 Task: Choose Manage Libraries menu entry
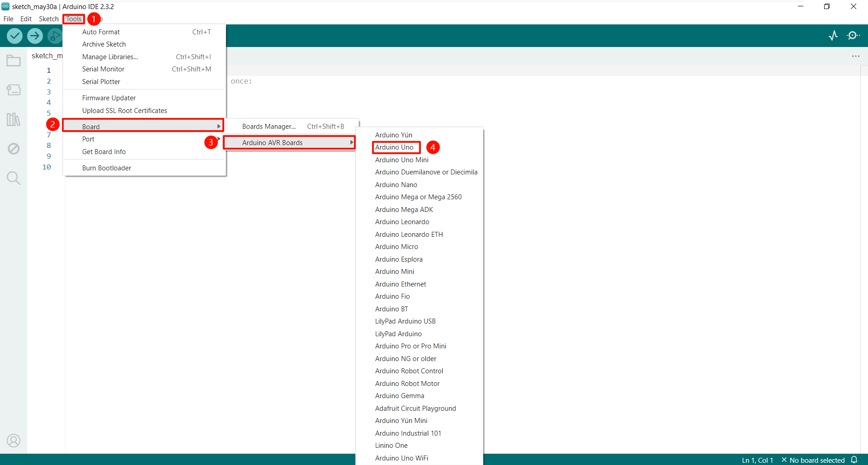coord(145,57)
